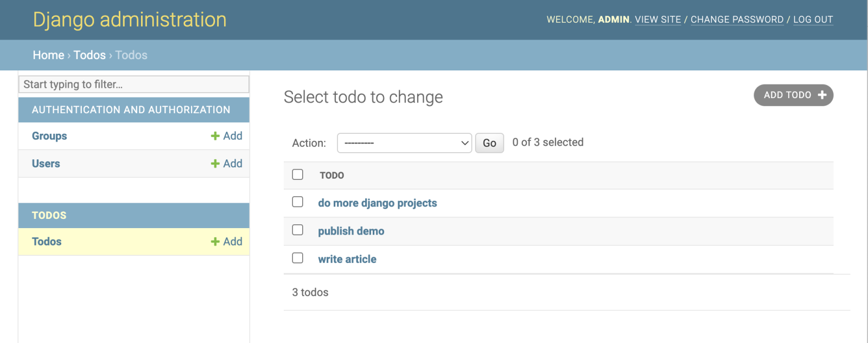Check the 'do more django projects' checkbox
Viewport: 868px width, 343px height.
[x=298, y=202]
